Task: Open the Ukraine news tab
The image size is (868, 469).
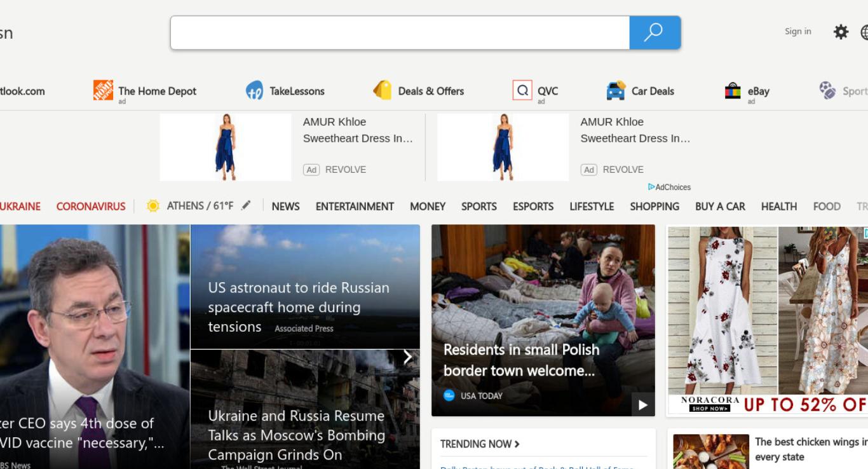Action: pos(20,207)
